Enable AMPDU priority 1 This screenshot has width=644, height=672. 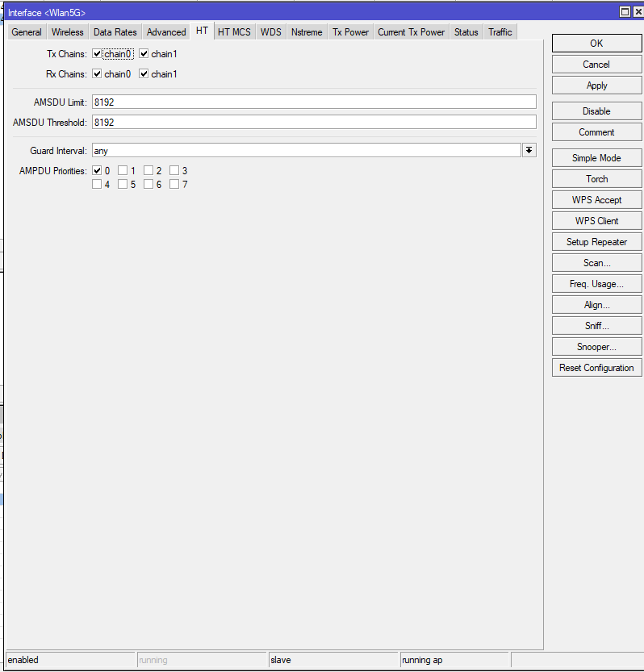123,171
